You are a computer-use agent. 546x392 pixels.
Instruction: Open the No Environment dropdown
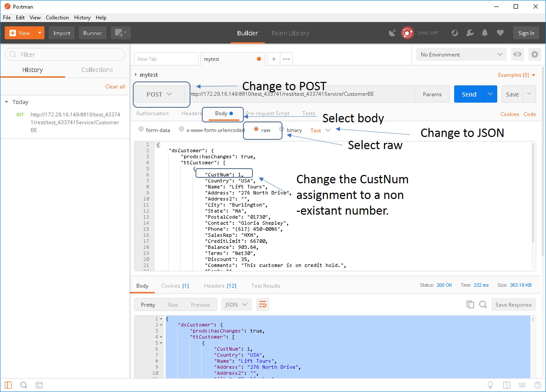click(x=461, y=54)
